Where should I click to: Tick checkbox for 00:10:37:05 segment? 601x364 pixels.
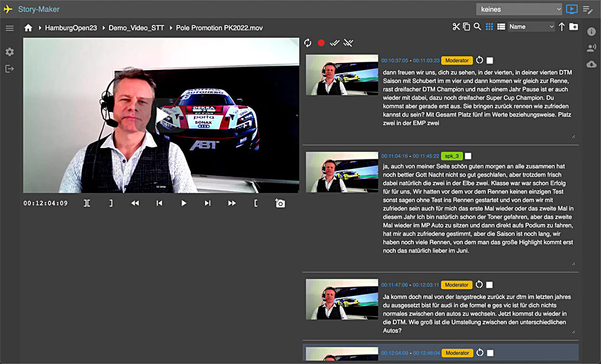pyautogui.click(x=490, y=61)
